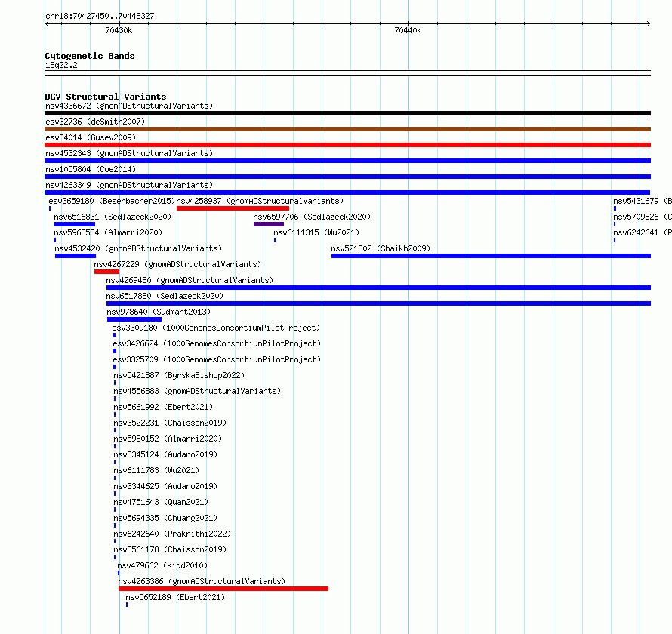Open nsv4556883 gnomAD variant label
This screenshot has height=634, width=672.
point(197,391)
